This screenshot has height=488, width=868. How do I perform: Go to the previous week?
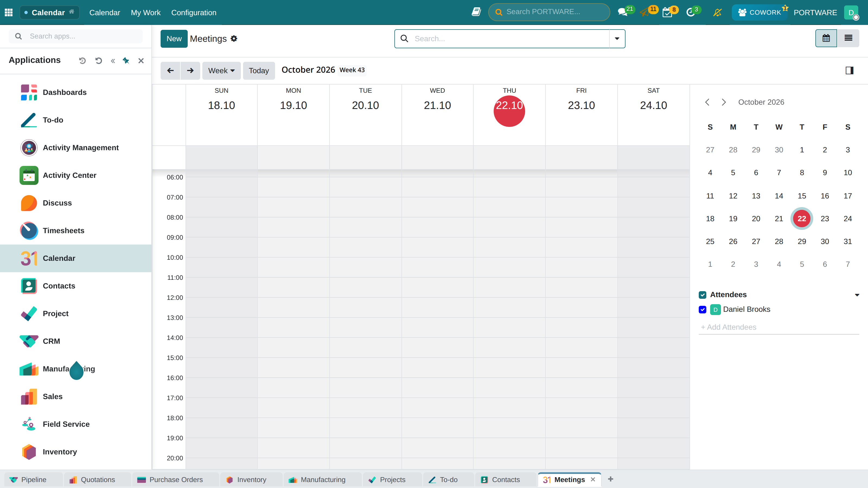pyautogui.click(x=171, y=71)
